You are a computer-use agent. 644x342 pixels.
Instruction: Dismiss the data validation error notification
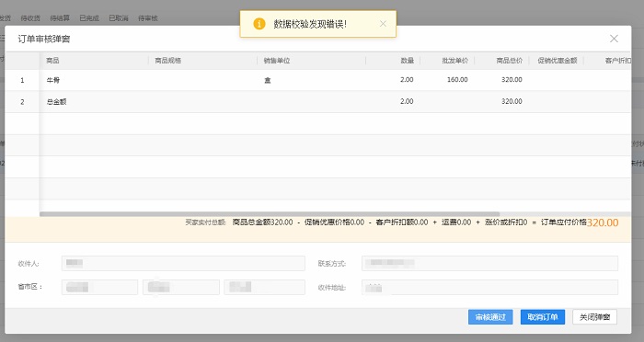pos(383,24)
